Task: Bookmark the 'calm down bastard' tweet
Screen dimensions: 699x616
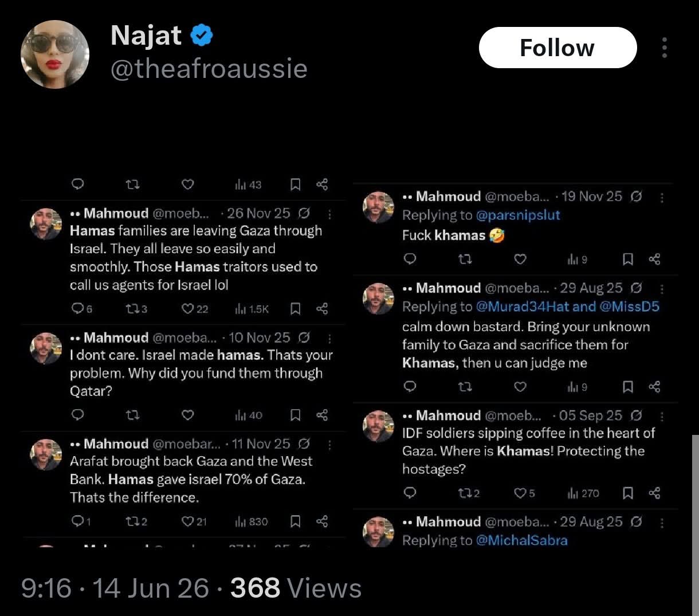Action: tap(628, 387)
